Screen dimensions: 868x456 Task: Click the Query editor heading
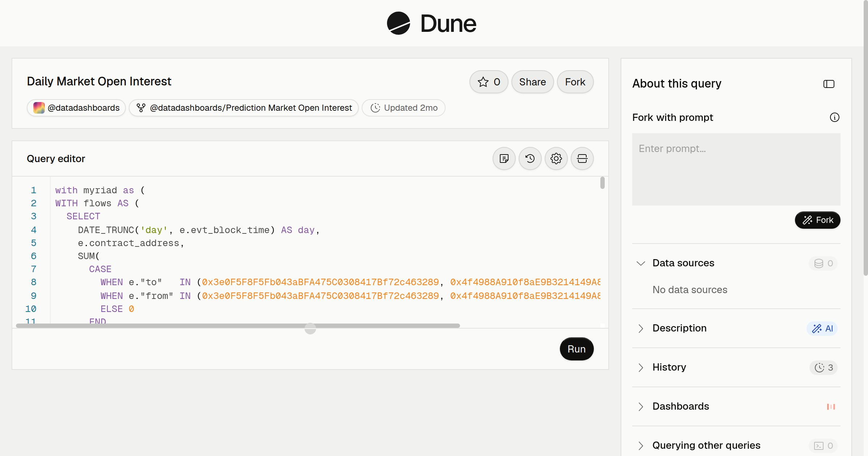(56, 159)
